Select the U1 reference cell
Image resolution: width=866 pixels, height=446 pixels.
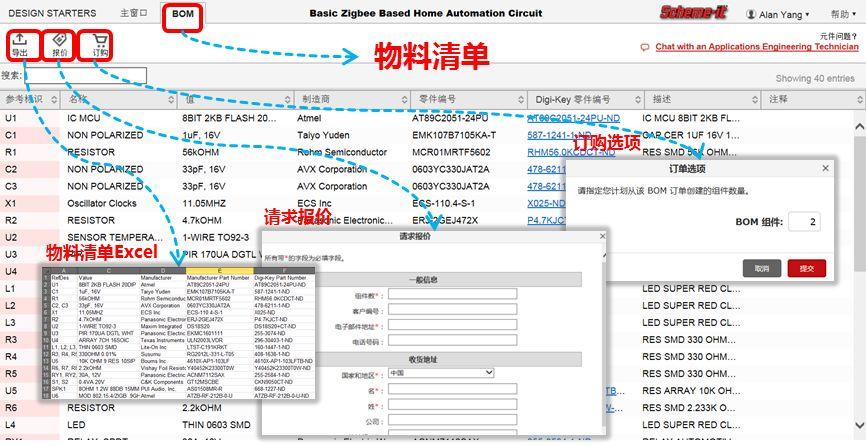(12, 118)
